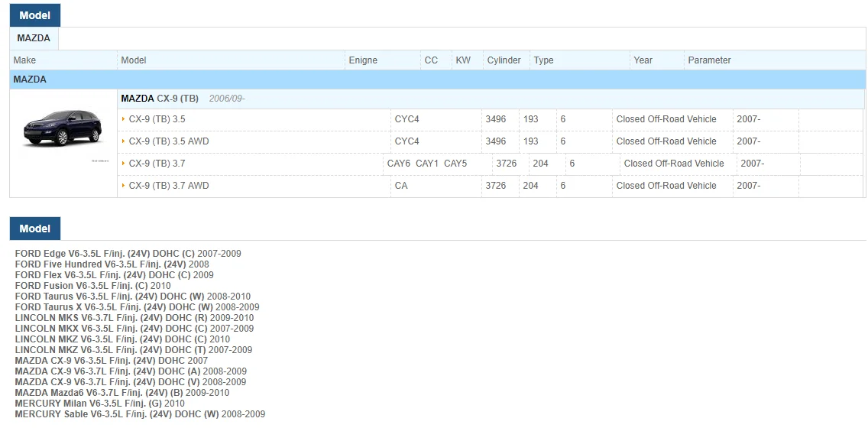The width and height of the screenshot is (868, 428).
Task: Click the blue MAZDA make row
Action: (437, 79)
